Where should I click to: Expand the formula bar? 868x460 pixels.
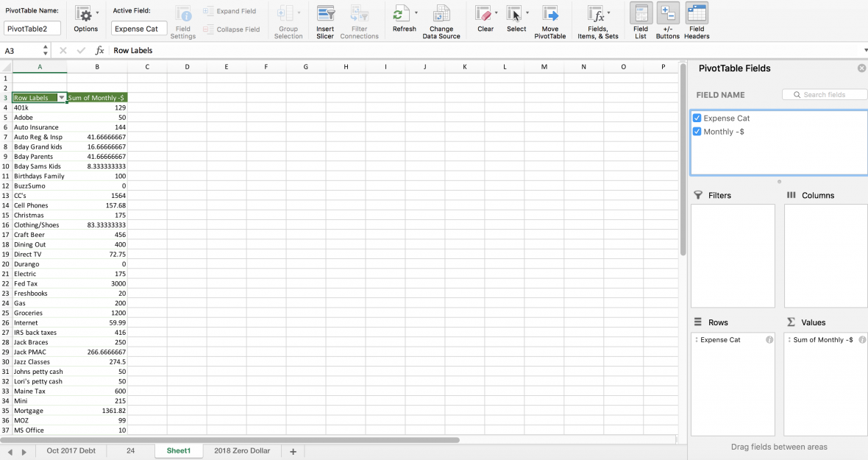[x=865, y=50]
